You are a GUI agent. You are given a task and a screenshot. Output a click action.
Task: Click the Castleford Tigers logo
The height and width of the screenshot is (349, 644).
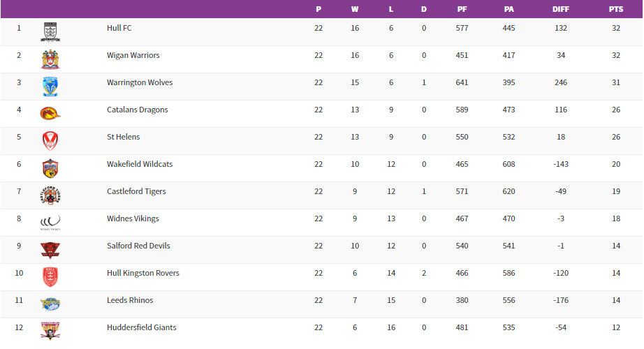coord(50,195)
